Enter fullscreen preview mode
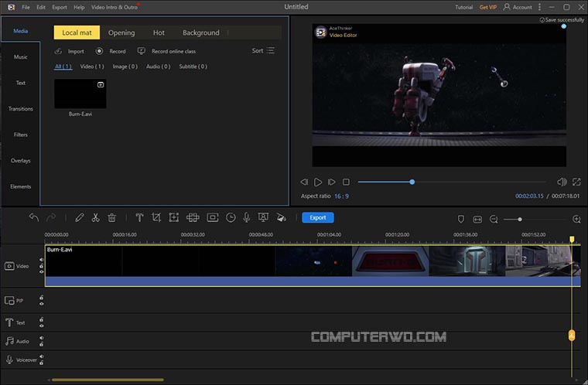The height and width of the screenshot is (385, 588). 576,182
